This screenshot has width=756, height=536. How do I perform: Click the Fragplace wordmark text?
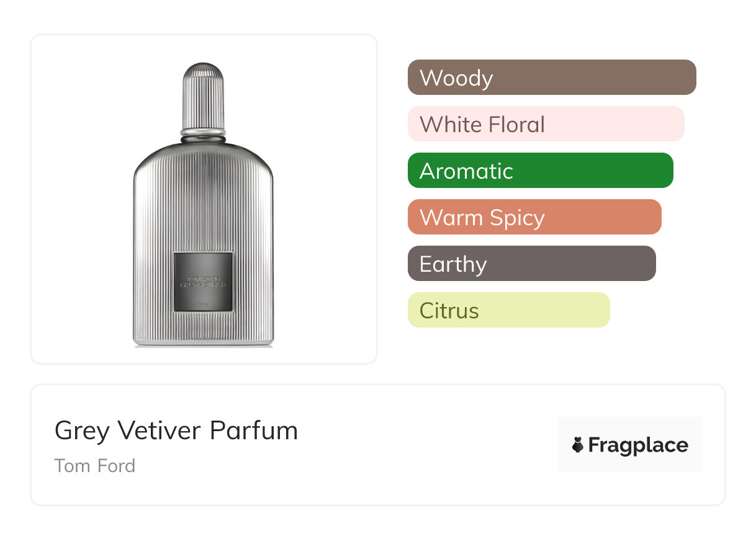(638, 445)
